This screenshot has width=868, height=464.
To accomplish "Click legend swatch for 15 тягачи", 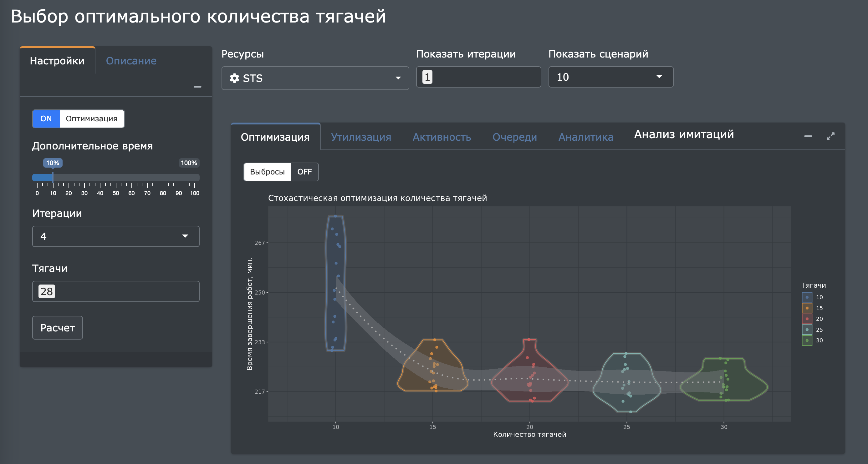I will pos(807,308).
